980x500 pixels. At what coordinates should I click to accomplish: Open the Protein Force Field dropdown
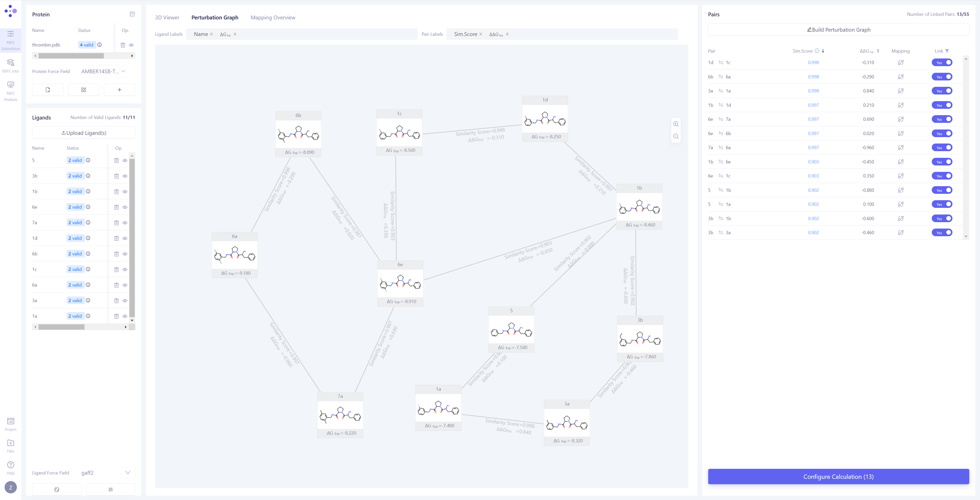pos(103,71)
